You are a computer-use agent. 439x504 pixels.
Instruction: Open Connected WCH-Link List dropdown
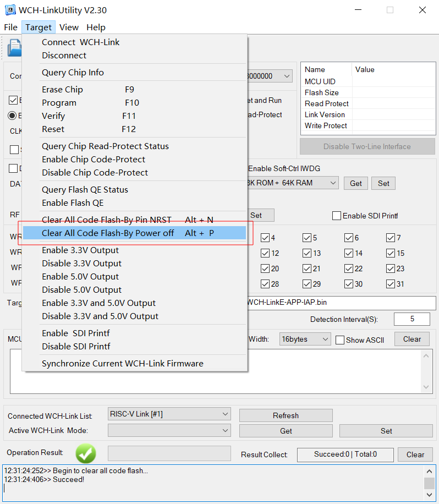point(169,414)
